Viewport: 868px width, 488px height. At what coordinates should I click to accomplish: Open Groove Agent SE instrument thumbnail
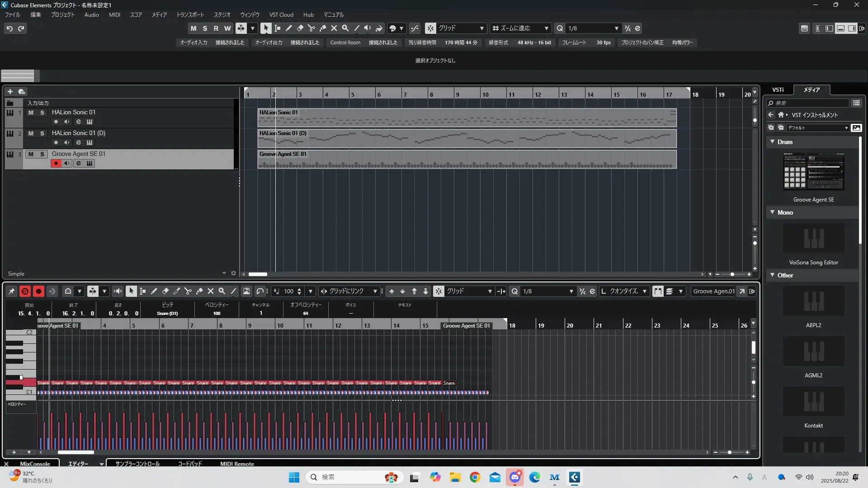[813, 171]
